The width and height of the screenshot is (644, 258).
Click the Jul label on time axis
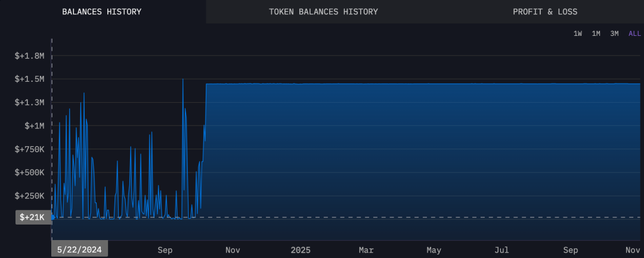(x=502, y=250)
